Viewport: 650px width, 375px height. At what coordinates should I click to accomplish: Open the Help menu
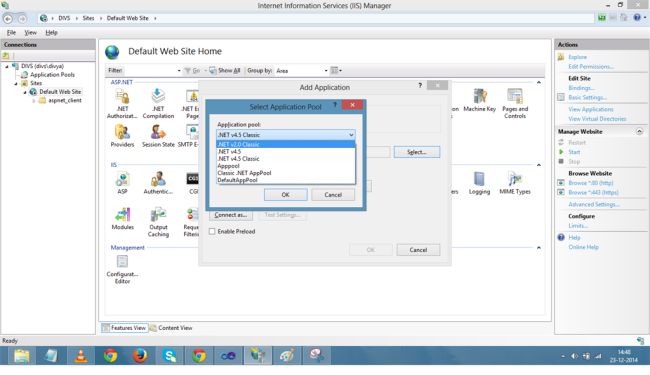coord(51,32)
